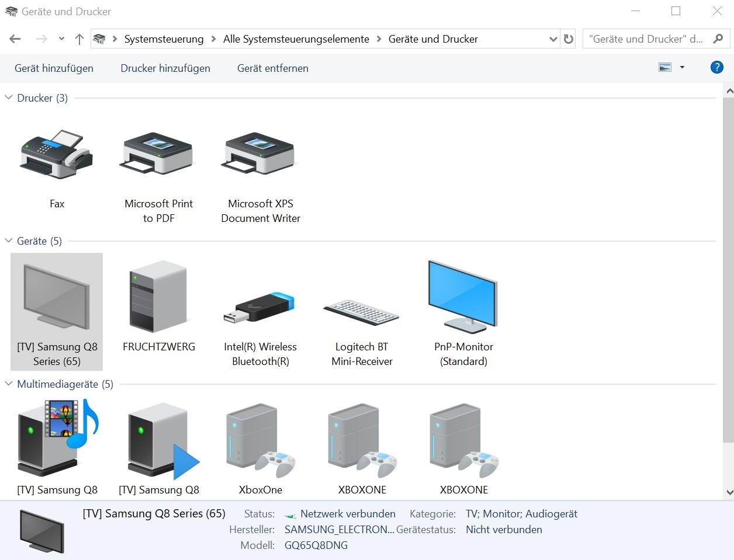Click Gerät hinzufügen in the toolbar
734x560 pixels.
pos(54,68)
